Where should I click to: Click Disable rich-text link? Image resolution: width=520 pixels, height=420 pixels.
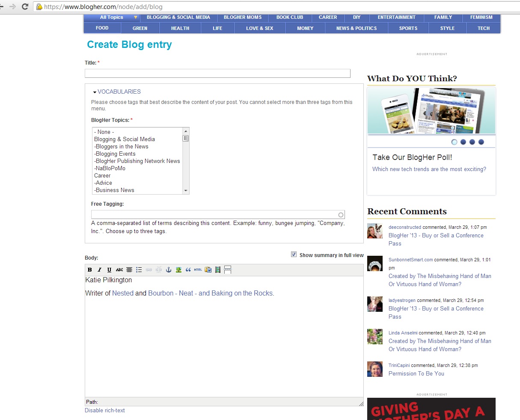105,410
